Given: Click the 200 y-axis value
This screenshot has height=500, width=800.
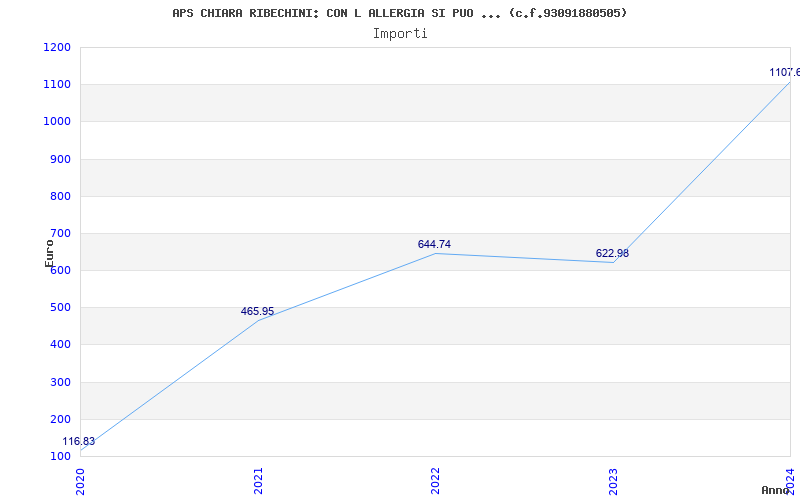Looking at the screenshot, I should (x=60, y=419).
